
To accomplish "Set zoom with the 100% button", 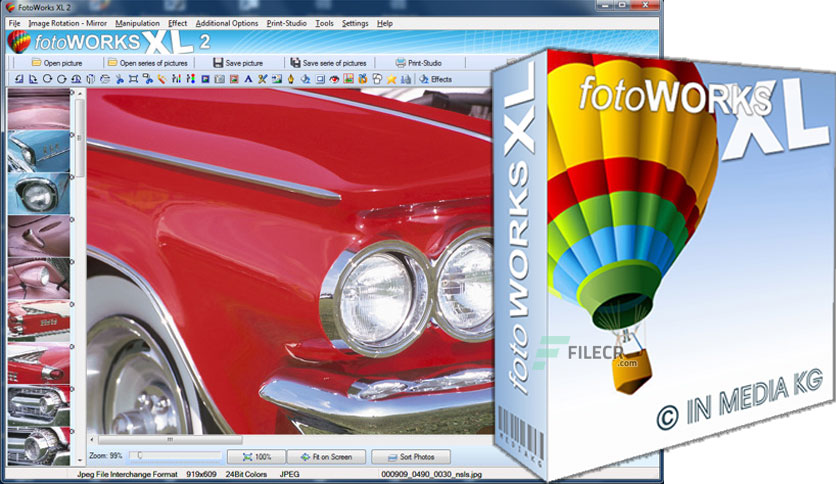I will tap(256, 457).
